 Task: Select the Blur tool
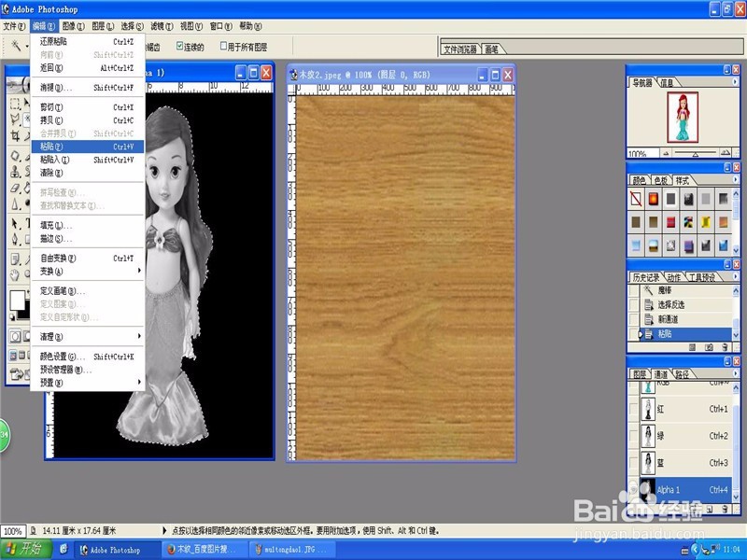(15, 203)
